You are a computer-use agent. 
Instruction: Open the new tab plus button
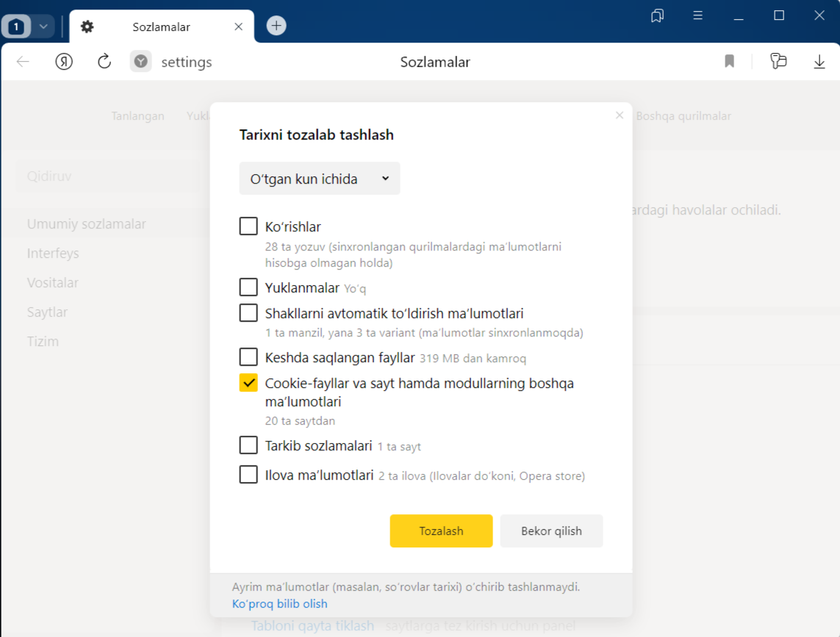coord(276,26)
